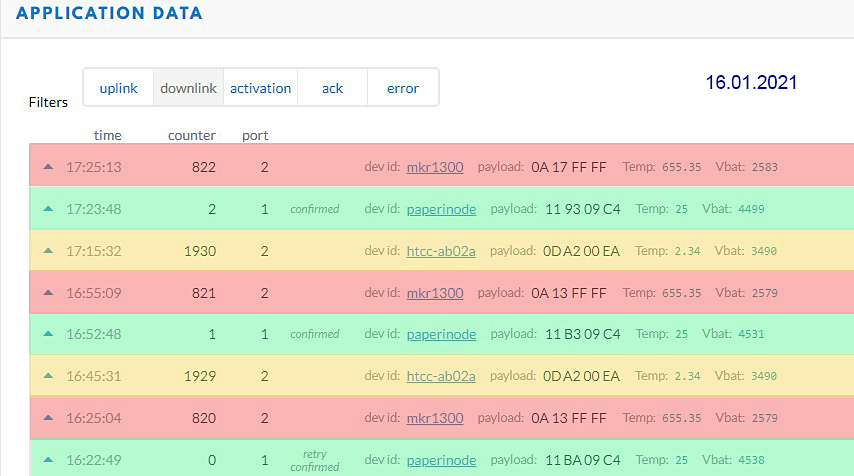Toggle the activation filter

pyautogui.click(x=260, y=88)
